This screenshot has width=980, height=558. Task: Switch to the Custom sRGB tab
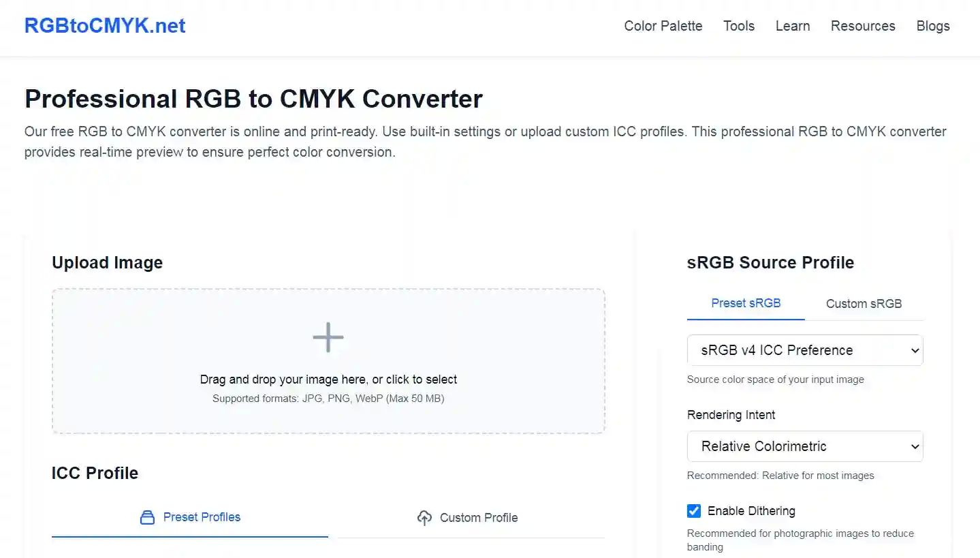pyautogui.click(x=864, y=304)
